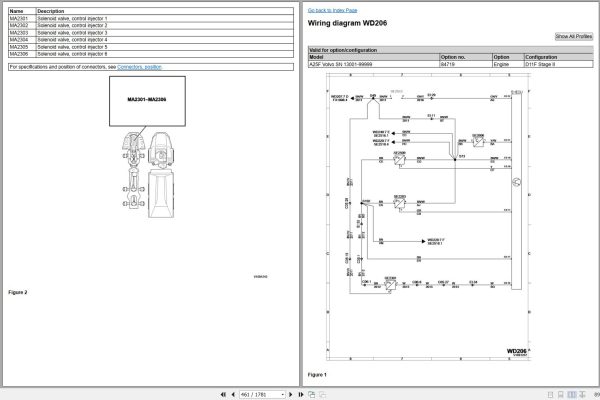
Task: Select the MA2306 name cell
Action: 22,54
